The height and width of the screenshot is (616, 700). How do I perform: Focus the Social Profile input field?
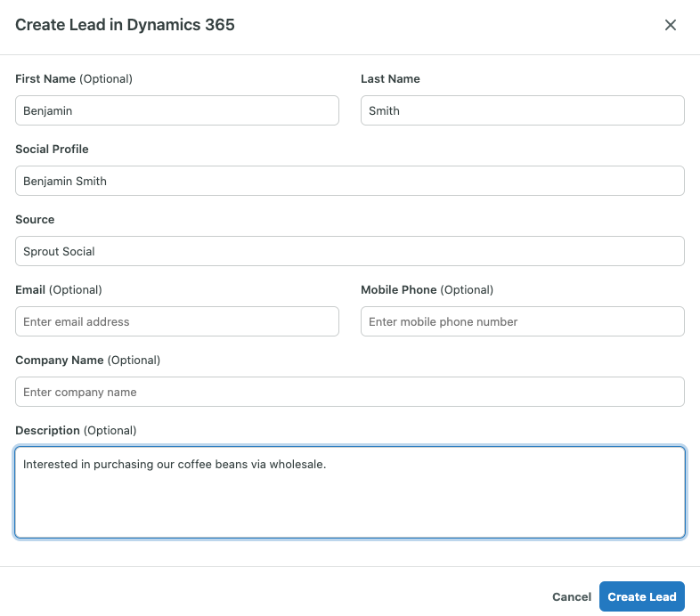point(350,181)
